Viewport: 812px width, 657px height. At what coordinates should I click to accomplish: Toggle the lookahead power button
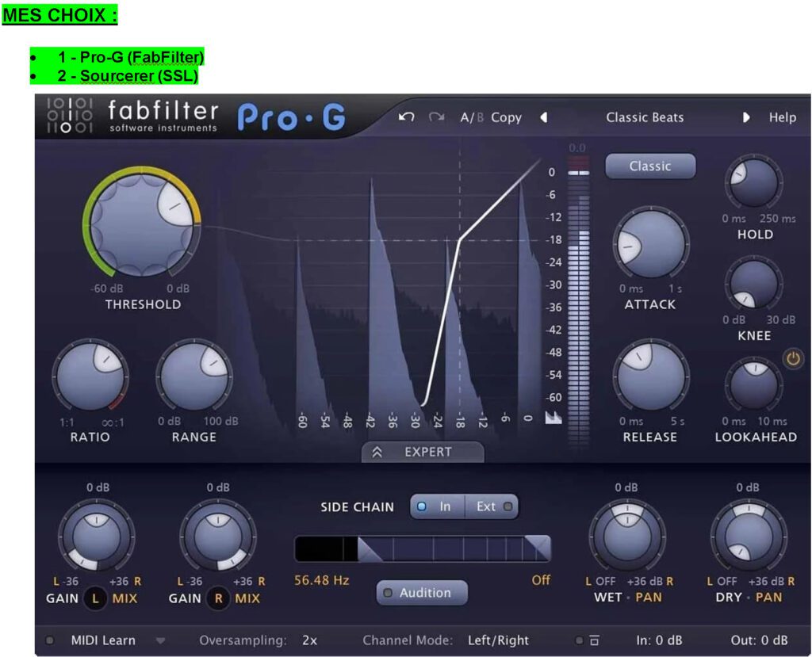click(x=793, y=359)
